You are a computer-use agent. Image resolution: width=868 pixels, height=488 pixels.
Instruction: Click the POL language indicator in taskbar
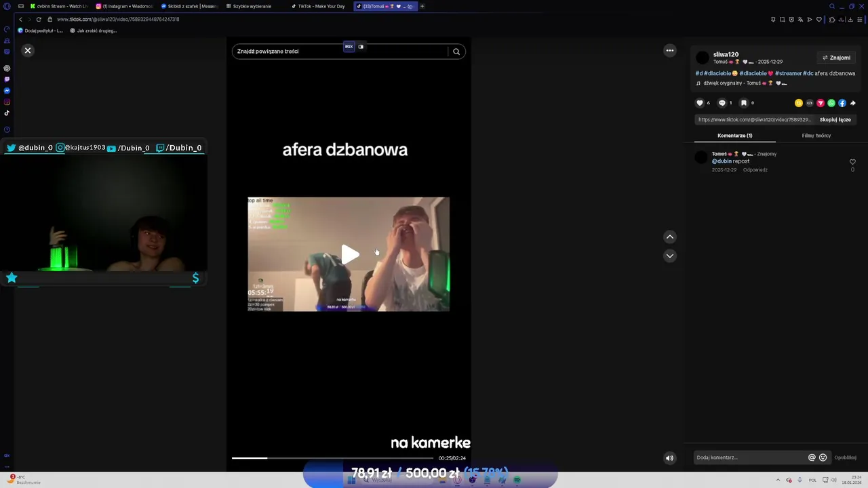pos(812,480)
